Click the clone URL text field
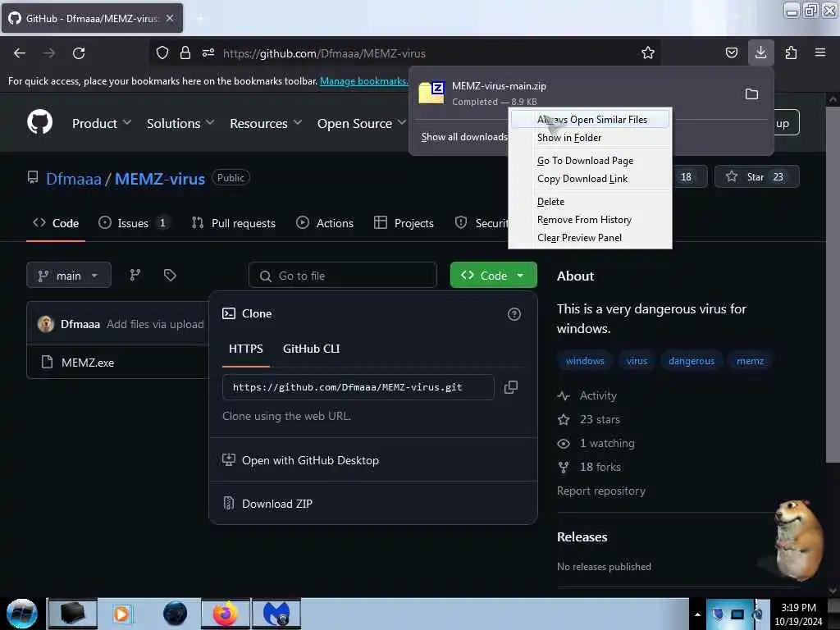Image resolution: width=840 pixels, height=630 pixels. pyautogui.click(x=358, y=387)
